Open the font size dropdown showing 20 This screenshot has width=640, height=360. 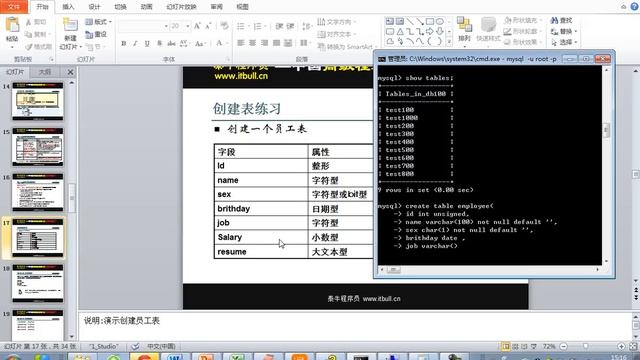click(180, 26)
